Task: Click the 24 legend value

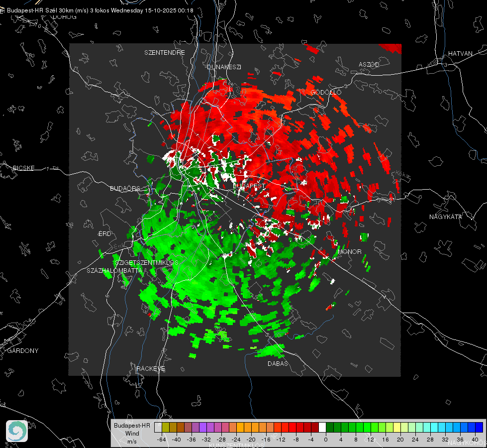Action: [x=415, y=440]
